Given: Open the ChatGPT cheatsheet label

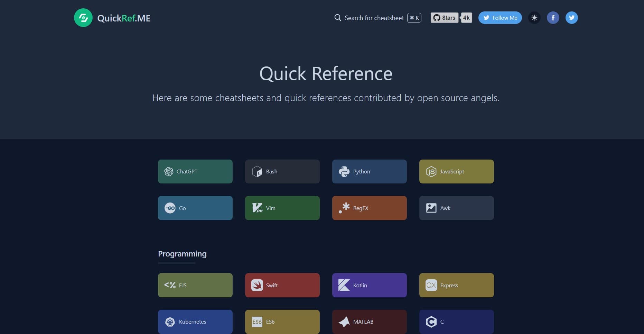Looking at the screenshot, I should (187, 171).
